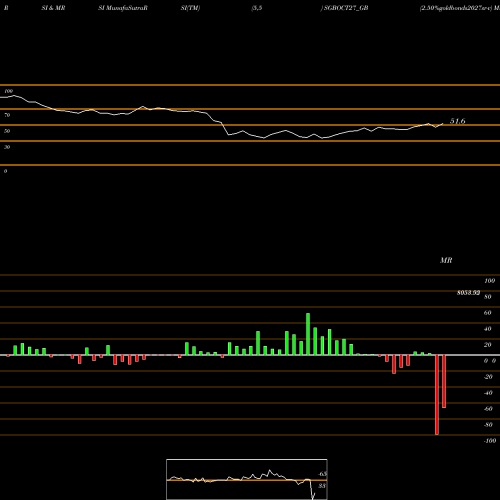This screenshot has width=500, height=500.
Task: Click the MR axis label 20
Action: 488,345
